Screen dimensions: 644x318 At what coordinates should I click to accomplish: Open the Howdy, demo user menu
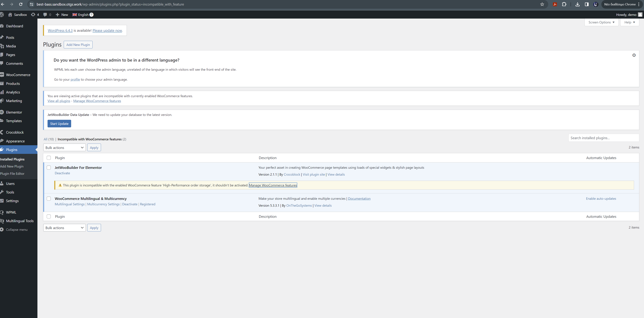point(629,15)
